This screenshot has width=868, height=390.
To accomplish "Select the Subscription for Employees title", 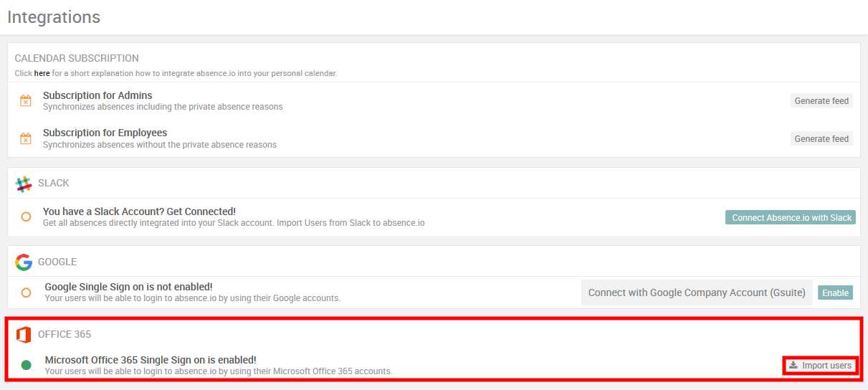I will pos(105,133).
